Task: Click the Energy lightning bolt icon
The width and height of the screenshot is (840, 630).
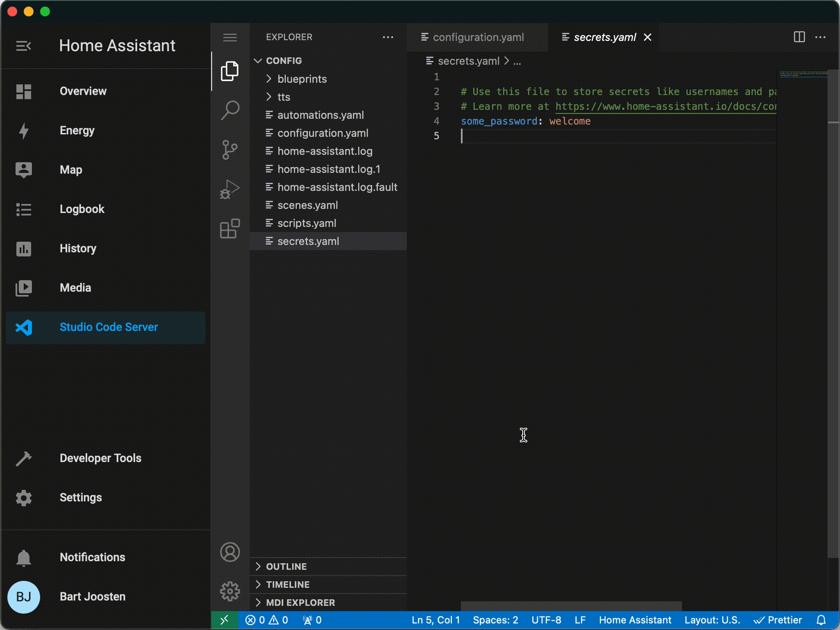Action: (x=24, y=131)
